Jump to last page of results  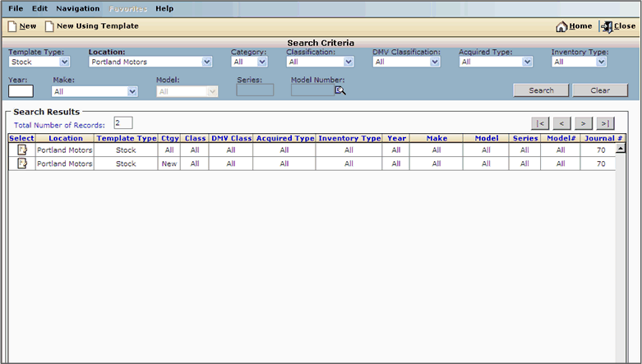605,123
